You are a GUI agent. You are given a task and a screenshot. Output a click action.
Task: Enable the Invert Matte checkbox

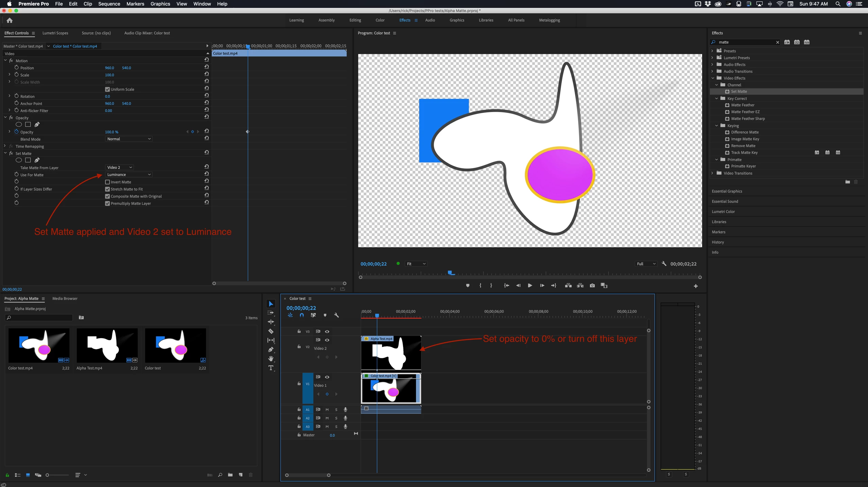(107, 182)
